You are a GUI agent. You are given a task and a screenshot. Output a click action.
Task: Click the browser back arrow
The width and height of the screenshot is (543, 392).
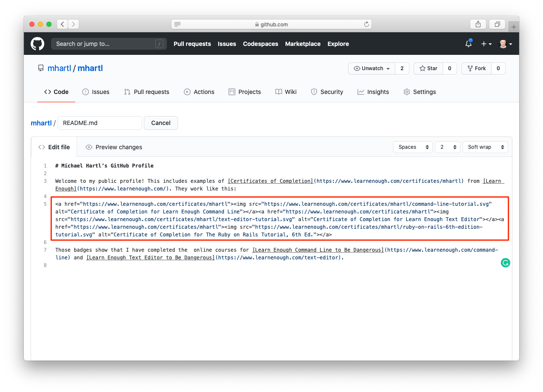pyautogui.click(x=62, y=24)
